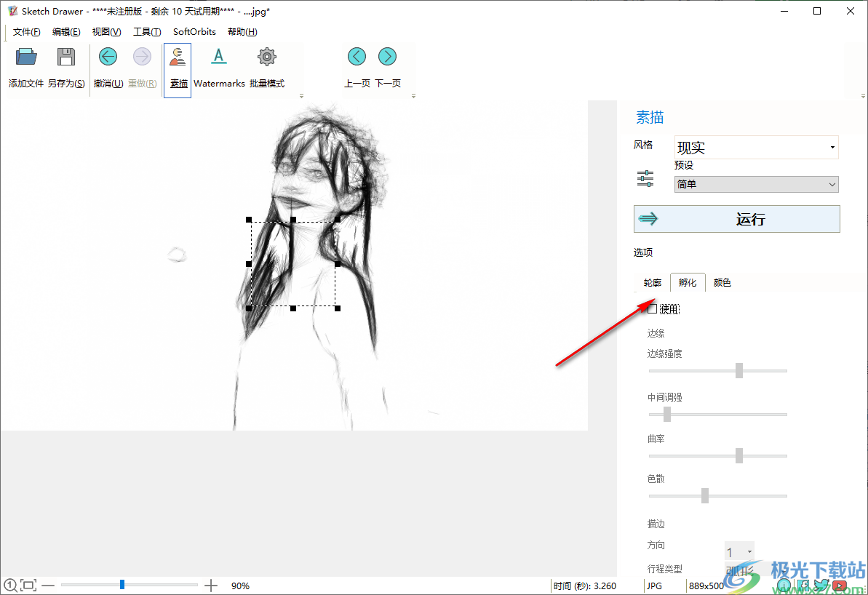Click the info icon in status bar
This screenshot has width=868, height=595.
click(784, 586)
